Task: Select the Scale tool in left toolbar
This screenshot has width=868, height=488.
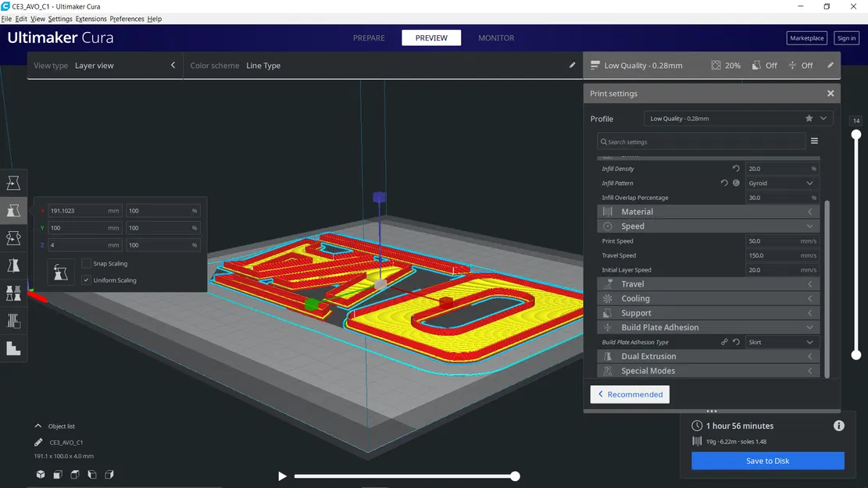Action: click(13, 210)
